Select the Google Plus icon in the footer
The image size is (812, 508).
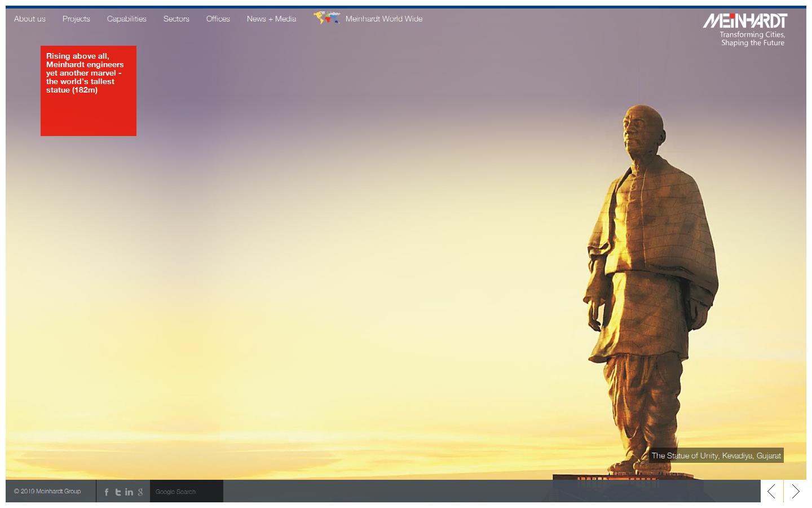pos(140,492)
